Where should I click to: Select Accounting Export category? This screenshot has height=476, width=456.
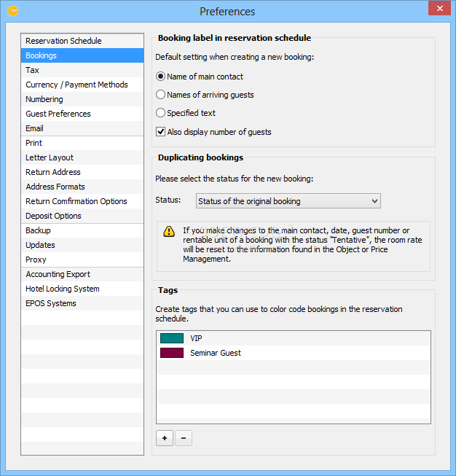(82, 274)
